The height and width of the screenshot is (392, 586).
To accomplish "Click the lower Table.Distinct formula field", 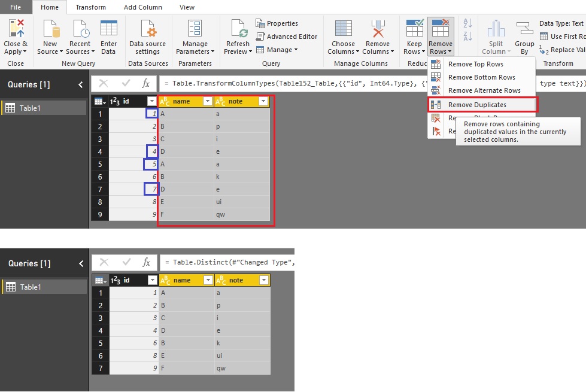I will click(227, 262).
